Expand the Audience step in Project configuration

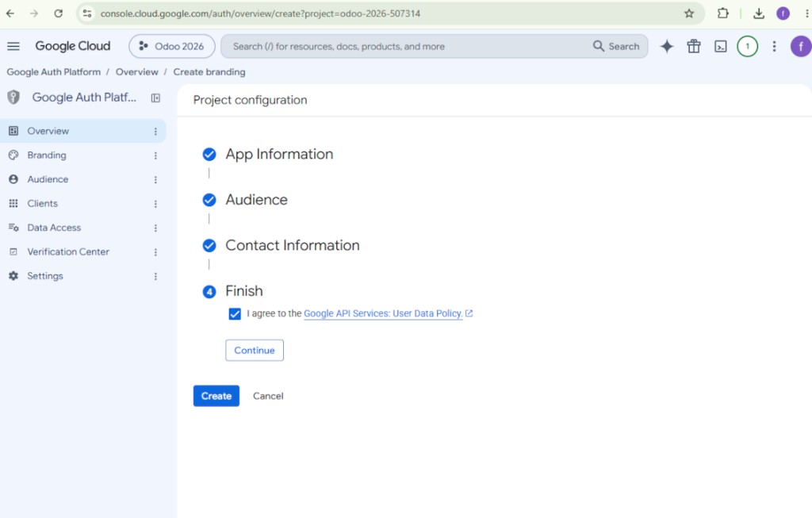coord(256,199)
